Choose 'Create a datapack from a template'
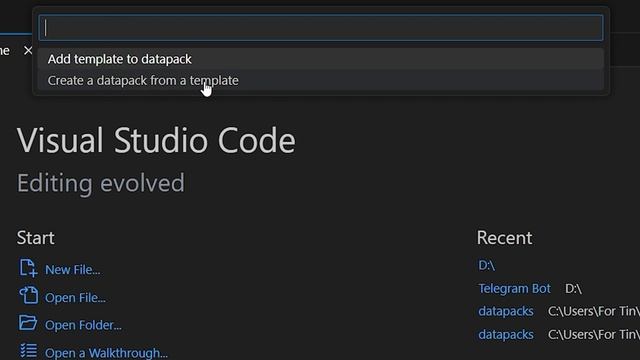This screenshot has height=360, width=640. tap(321, 80)
